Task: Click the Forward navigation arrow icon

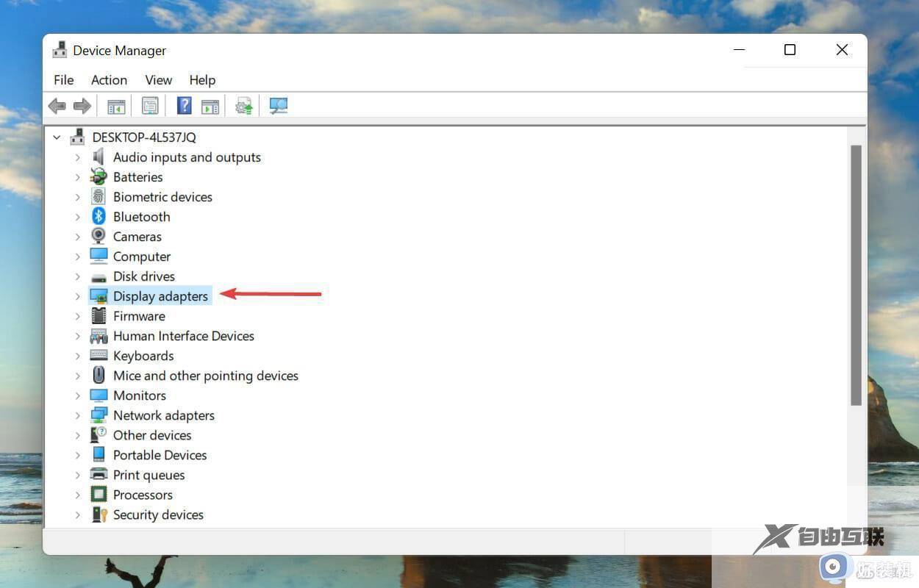Action: [82, 105]
